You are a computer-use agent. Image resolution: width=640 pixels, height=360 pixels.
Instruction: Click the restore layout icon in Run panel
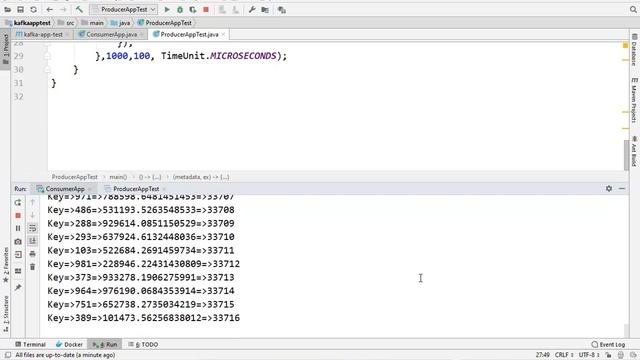(x=18, y=271)
